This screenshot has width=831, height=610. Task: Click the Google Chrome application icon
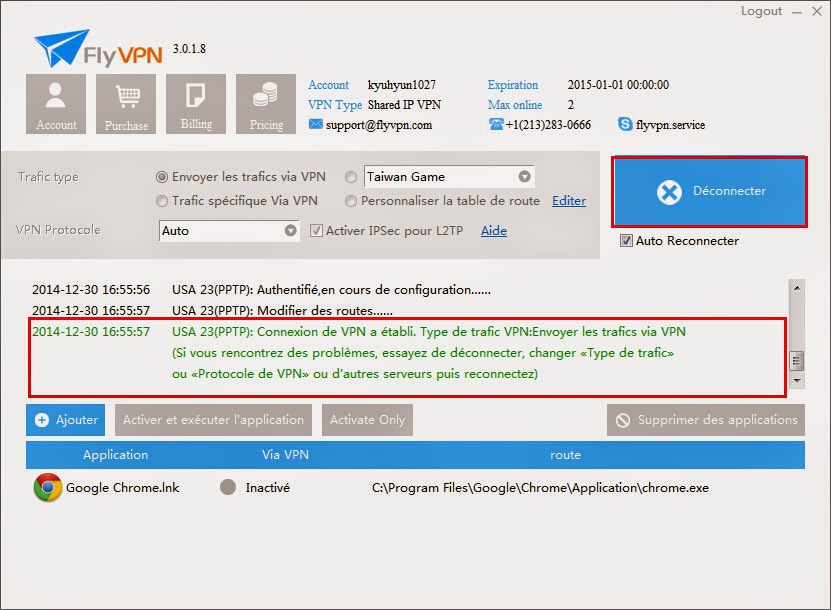(48, 488)
